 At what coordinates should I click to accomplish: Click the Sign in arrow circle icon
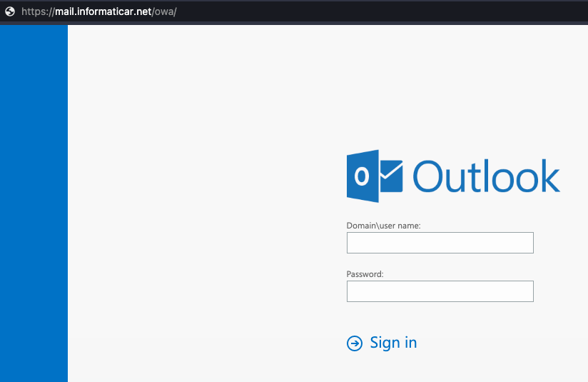point(355,343)
